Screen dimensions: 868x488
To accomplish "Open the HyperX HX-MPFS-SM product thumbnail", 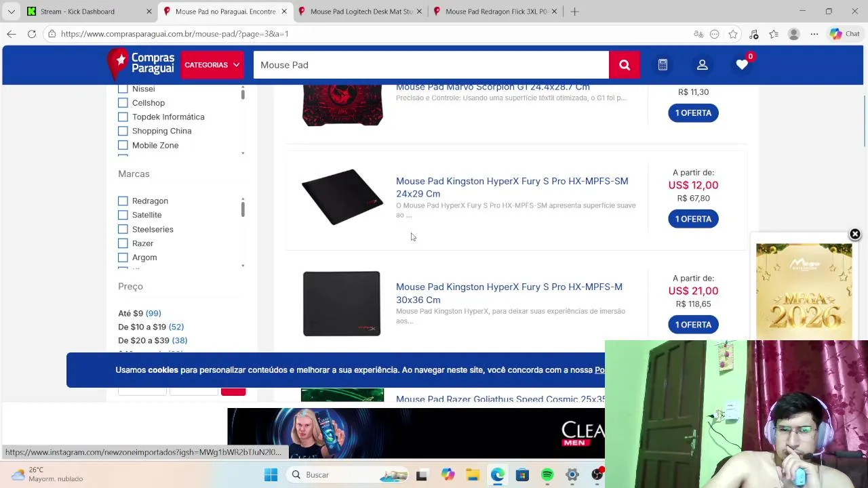I will [342, 197].
